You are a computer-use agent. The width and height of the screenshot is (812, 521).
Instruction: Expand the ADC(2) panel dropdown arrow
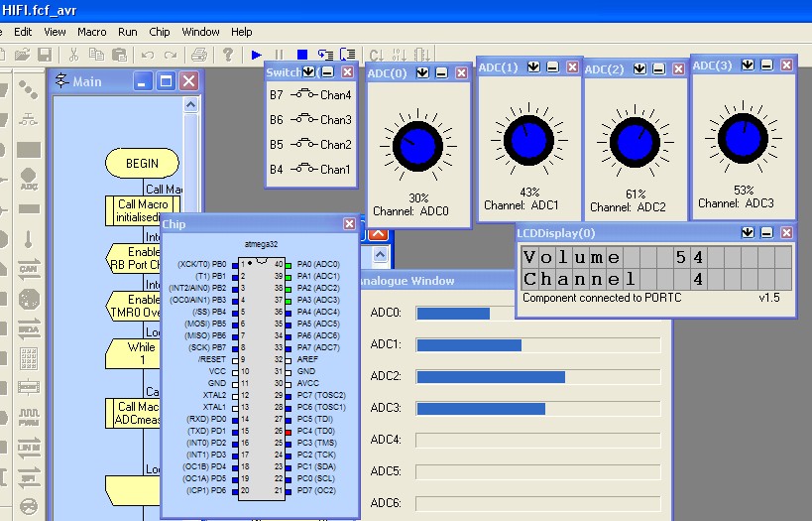(639, 68)
